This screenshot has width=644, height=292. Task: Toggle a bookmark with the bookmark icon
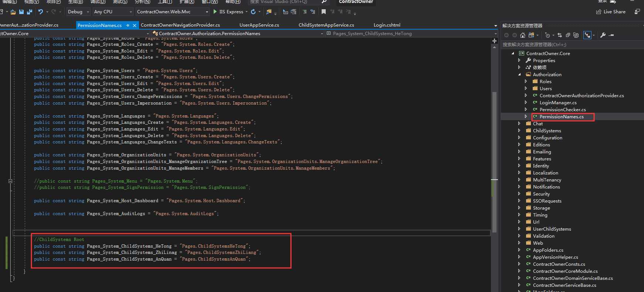(x=323, y=12)
